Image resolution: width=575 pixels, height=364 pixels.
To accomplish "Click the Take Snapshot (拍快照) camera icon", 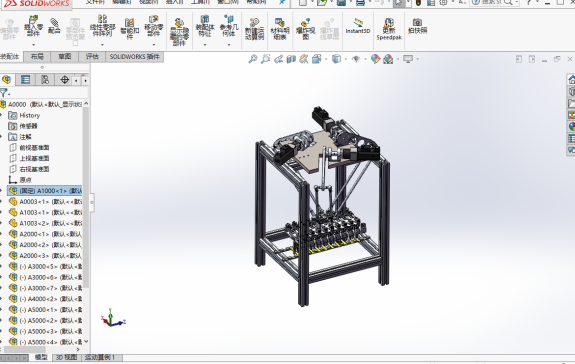I will tap(417, 26).
